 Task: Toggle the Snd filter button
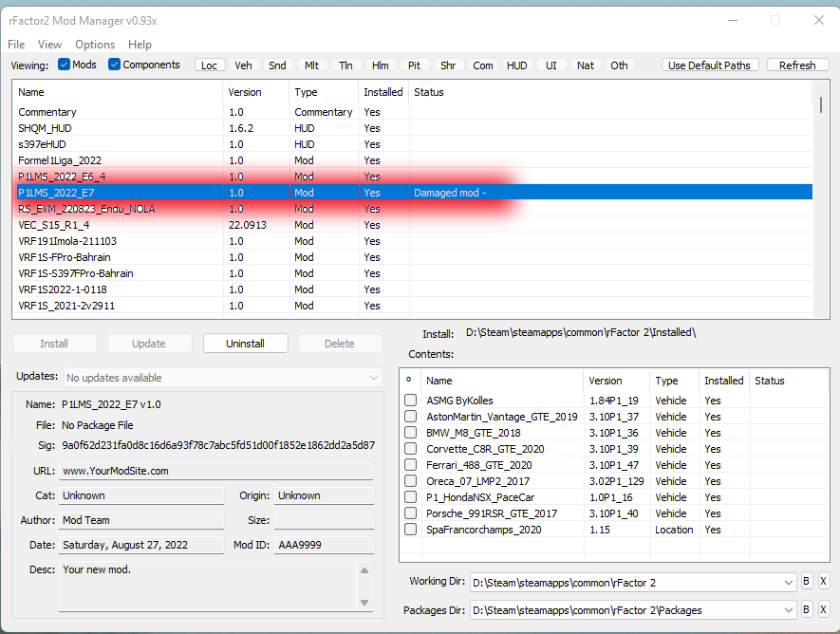tap(277, 65)
